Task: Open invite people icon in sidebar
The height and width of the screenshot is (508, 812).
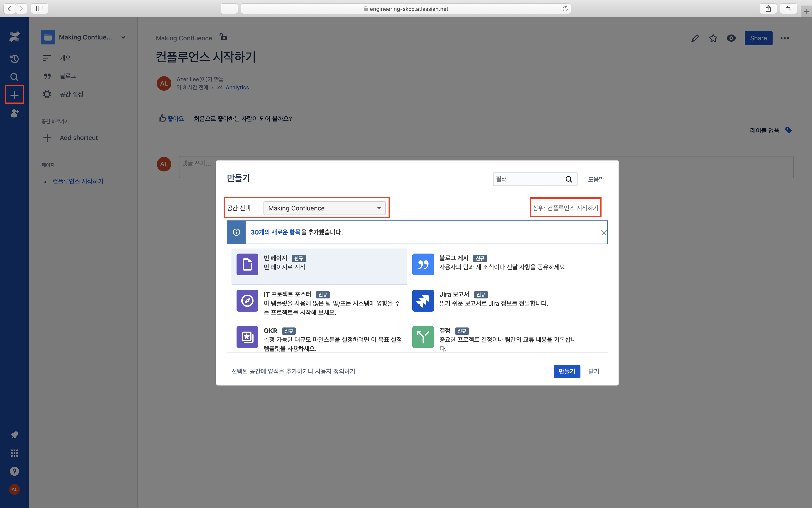Action: pos(14,114)
